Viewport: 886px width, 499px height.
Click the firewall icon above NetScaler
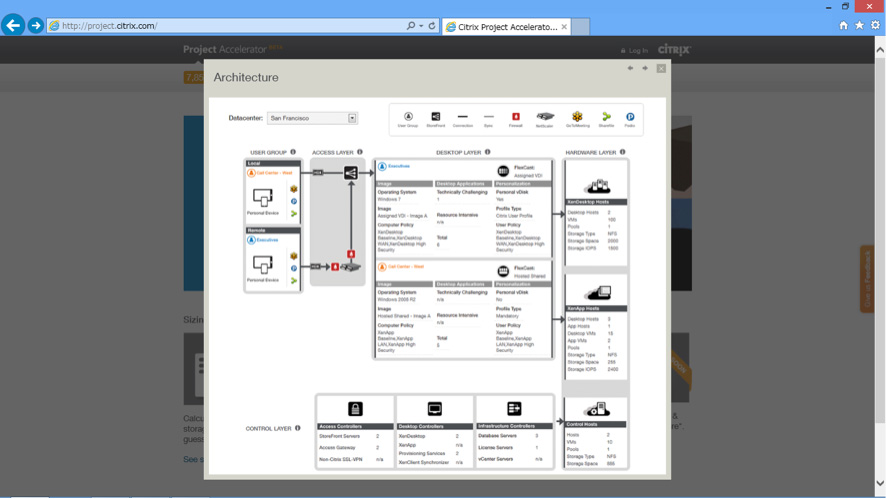351,254
